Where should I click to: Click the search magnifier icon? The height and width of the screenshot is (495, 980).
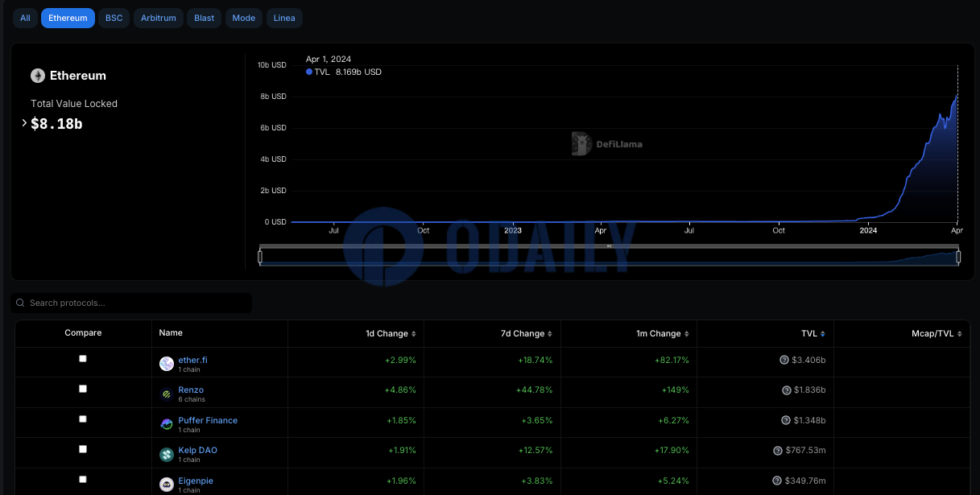tap(21, 303)
